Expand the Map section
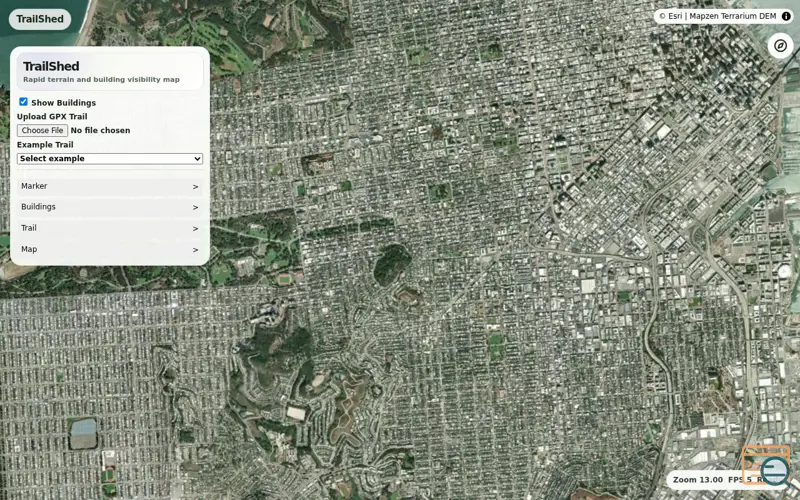Screen dimensions: 800x500 [x=110, y=249]
